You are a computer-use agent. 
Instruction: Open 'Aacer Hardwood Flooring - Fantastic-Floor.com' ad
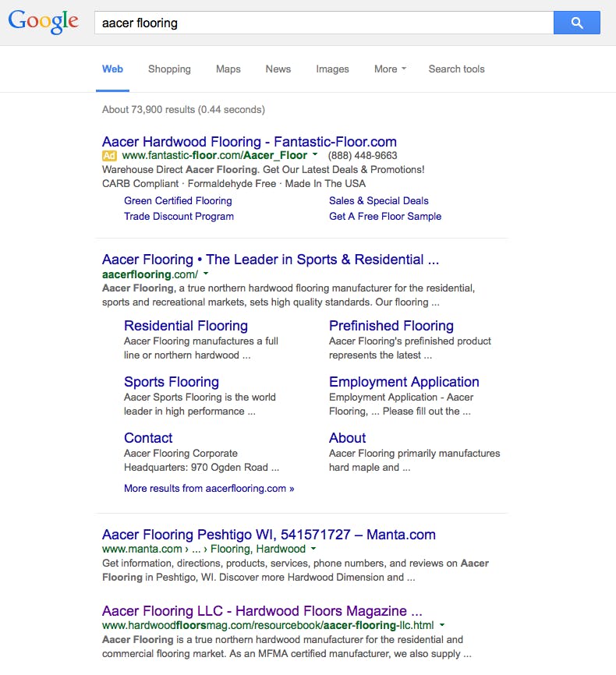point(250,142)
